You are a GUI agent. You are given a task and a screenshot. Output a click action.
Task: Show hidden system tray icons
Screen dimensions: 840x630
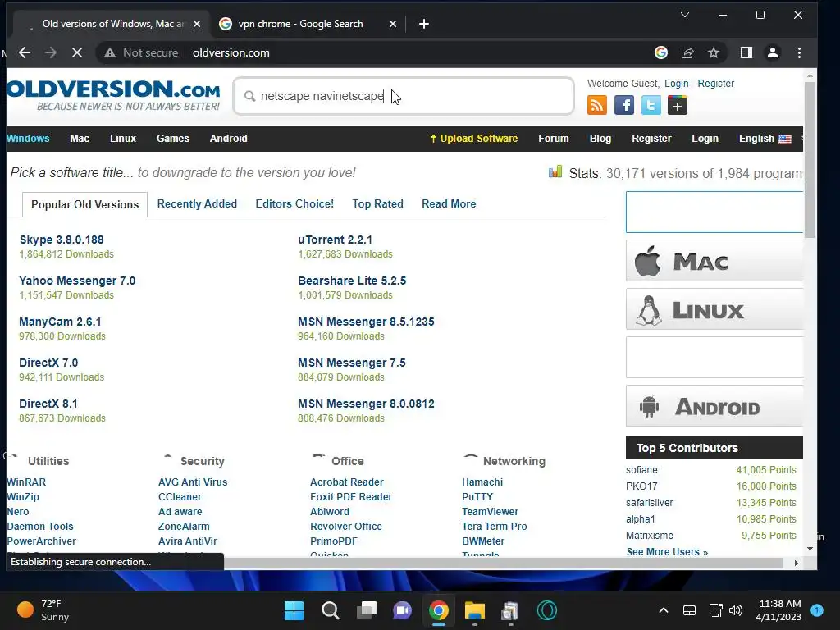[663, 610]
